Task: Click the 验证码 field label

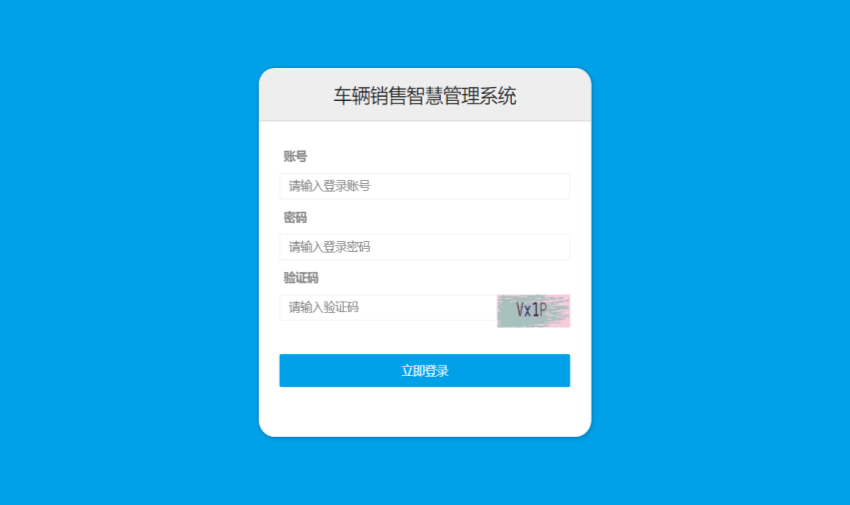Action: tap(301, 278)
